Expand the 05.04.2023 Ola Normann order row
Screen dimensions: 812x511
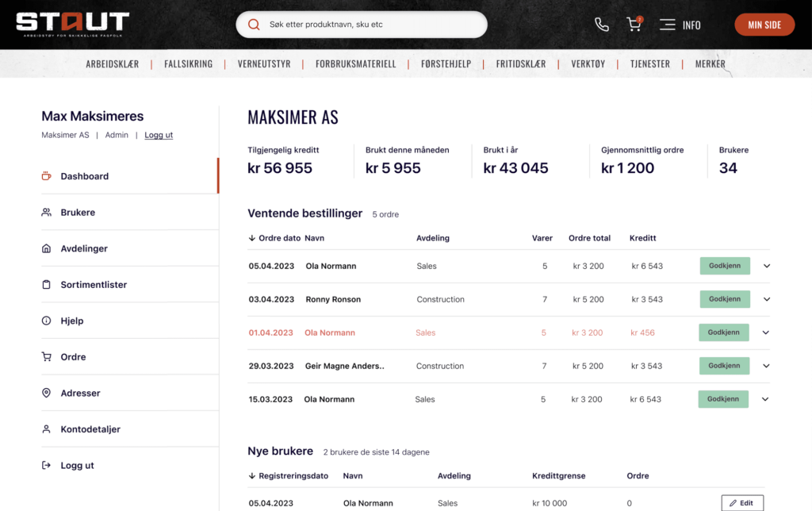tap(766, 266)
